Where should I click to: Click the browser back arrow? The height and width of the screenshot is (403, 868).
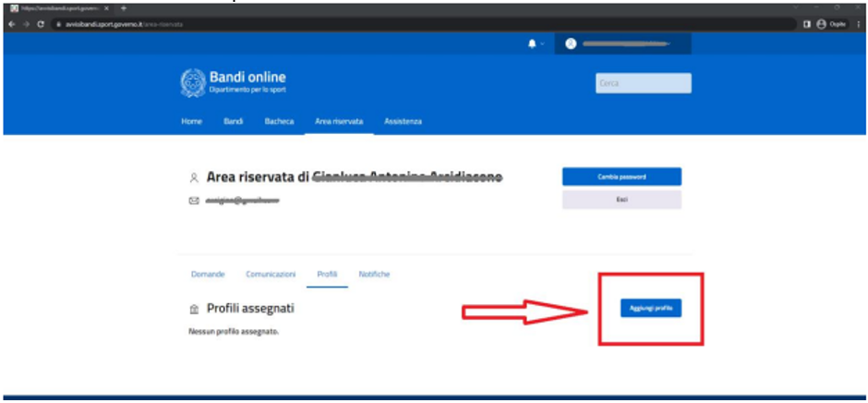(11, 23)
